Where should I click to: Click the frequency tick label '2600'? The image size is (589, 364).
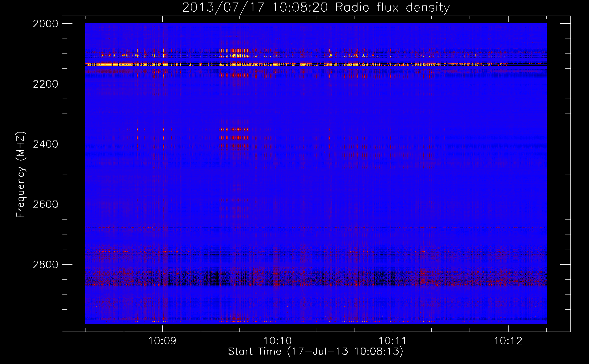click(x=46, y=204)
